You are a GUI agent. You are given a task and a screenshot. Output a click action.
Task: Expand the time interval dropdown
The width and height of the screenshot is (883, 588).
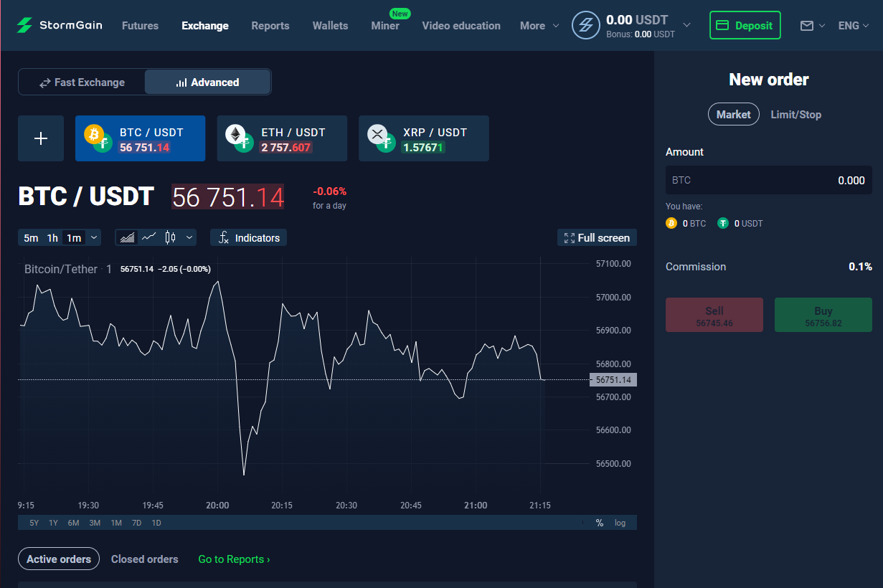(x=94, y=237)
